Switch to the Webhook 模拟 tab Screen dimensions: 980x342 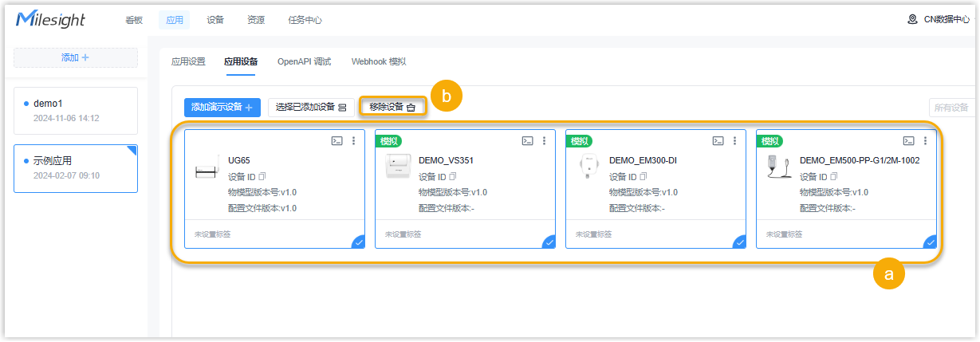pyautogui.click(x=379, y=61)
